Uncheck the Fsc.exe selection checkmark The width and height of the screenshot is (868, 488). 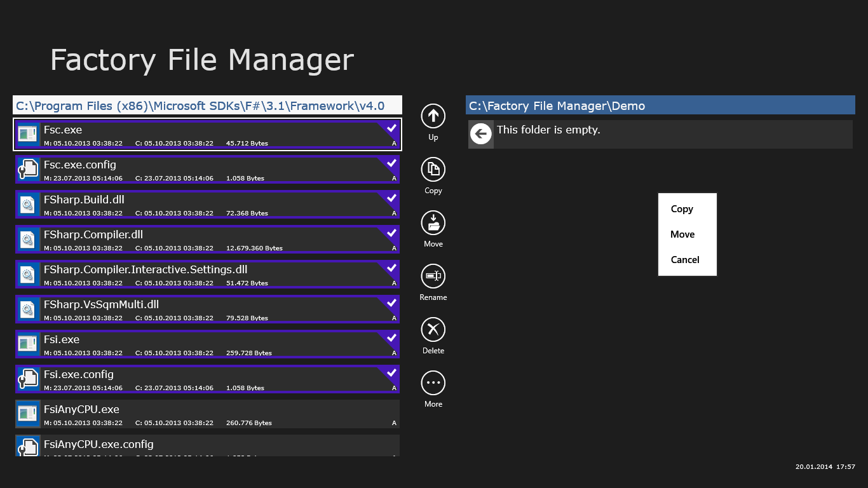pos(391,128)
